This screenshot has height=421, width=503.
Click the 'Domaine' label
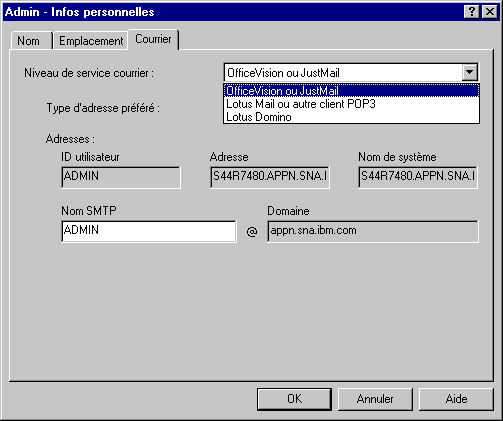pyautogui.click(x=288, y=211)
